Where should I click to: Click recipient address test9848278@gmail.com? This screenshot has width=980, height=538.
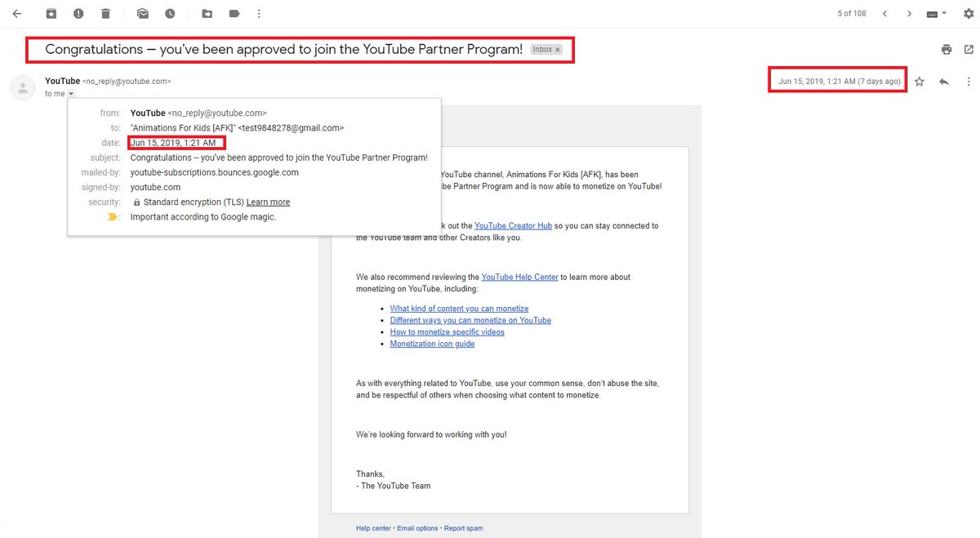(x=291, y=128)
